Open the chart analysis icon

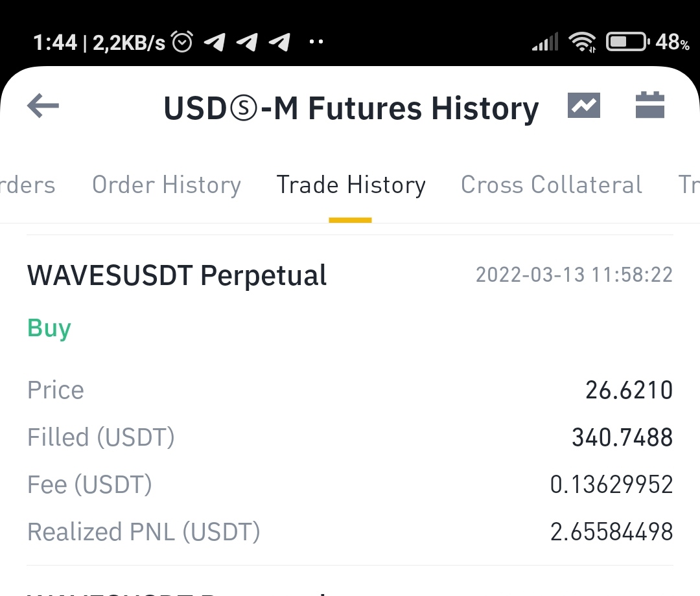[x=583, y=106]
